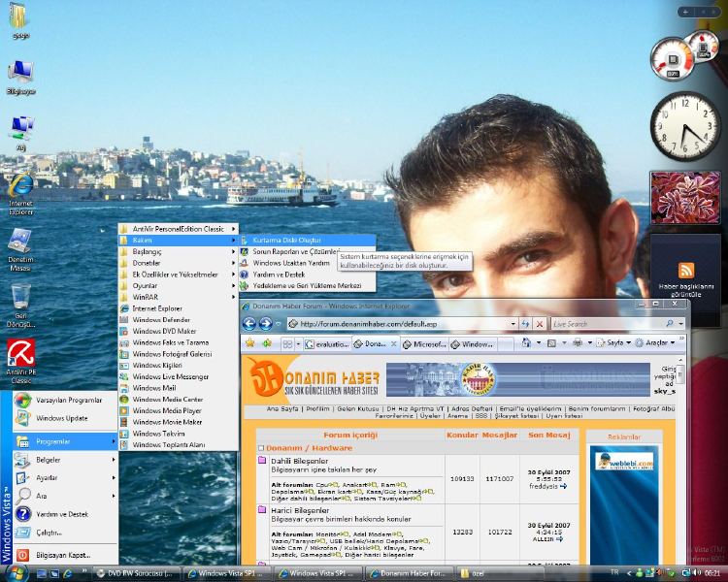
Task: Click the browser Forward arrow button
Action: (266, 323)
